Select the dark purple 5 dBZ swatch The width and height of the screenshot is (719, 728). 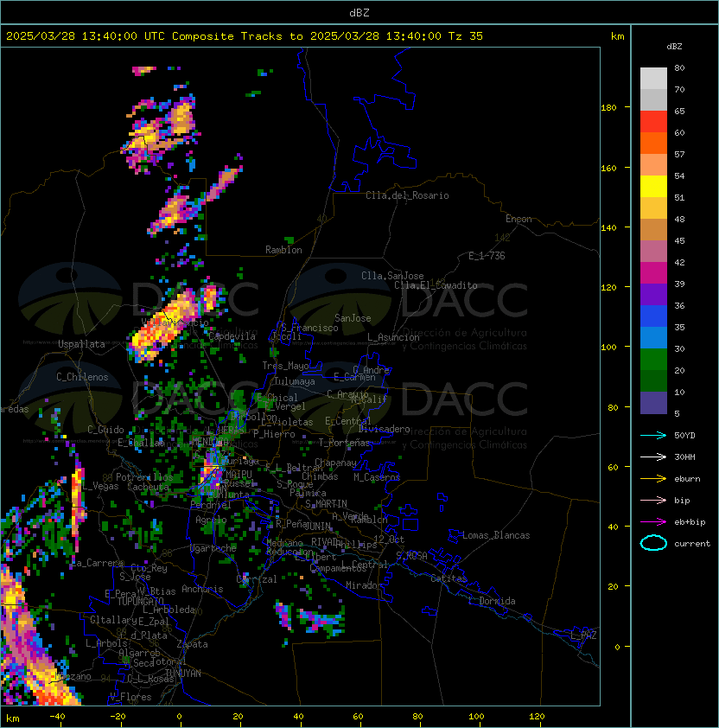(x=653, y=403)
